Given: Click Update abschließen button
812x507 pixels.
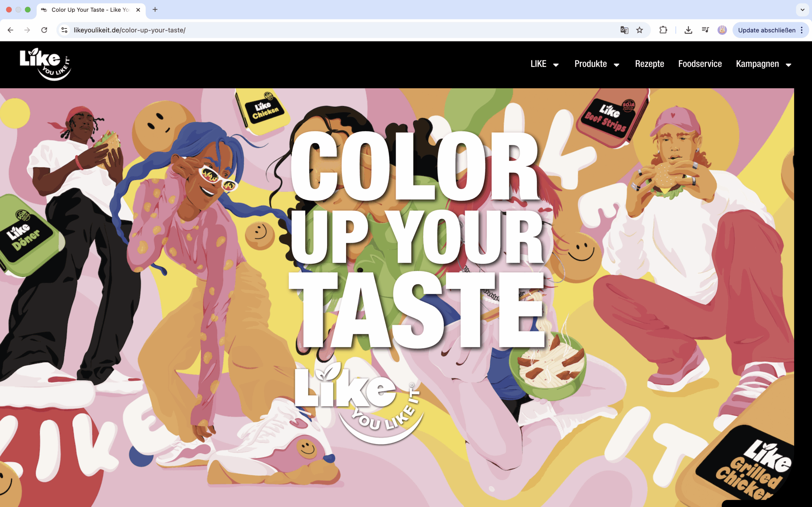Looking at the screenshot, I should pyautogui.click(x=766, y=30).
